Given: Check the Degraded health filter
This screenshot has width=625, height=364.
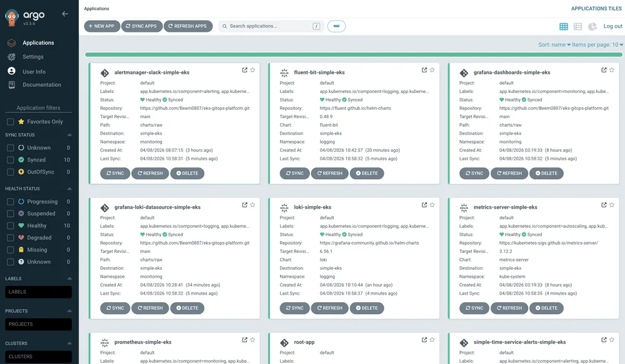Looking at the screenshot, I should tap(11, 238).
